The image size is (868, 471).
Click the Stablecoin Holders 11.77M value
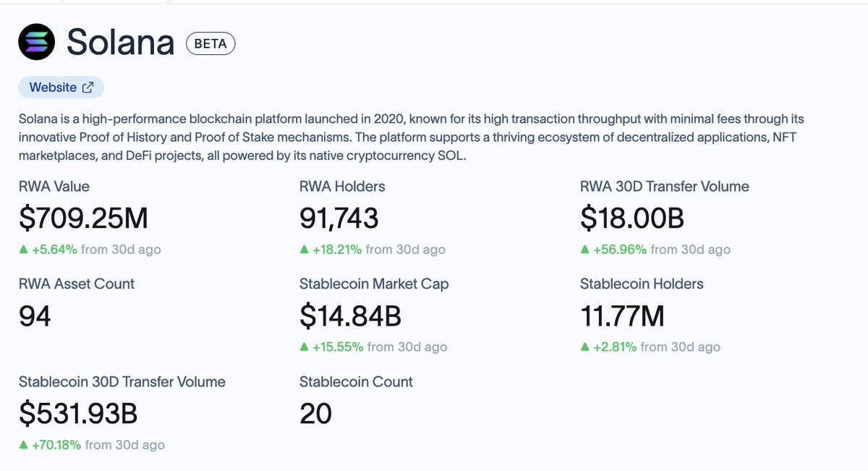[622, 316]
